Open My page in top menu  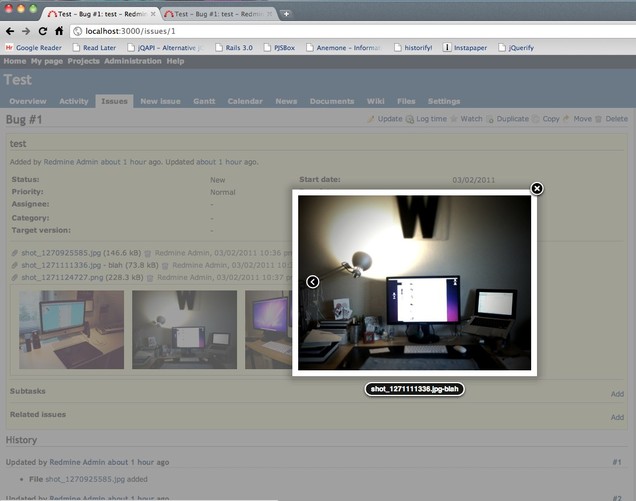click(47, 61)
